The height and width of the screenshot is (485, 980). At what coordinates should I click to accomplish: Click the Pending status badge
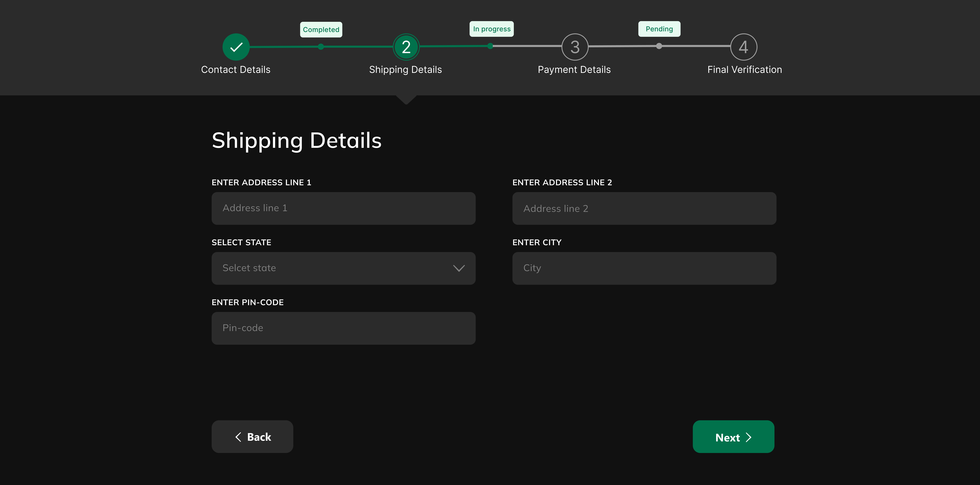(659, 29)
